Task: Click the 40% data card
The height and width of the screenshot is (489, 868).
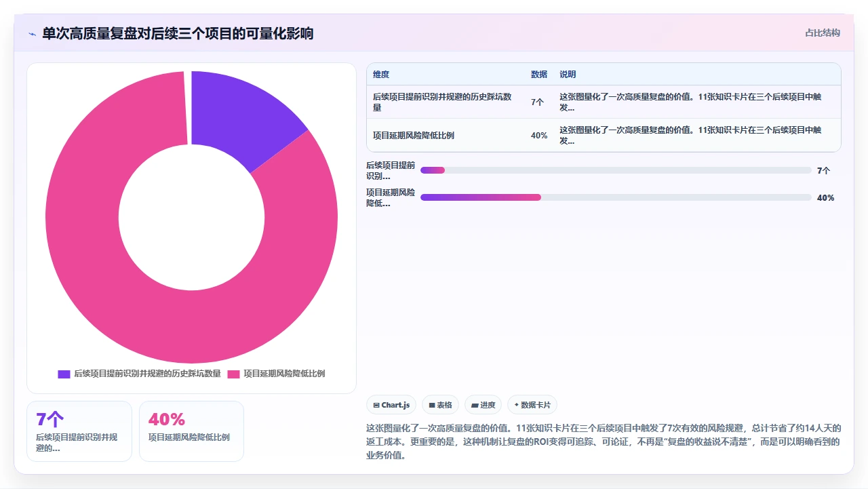Action: click(x=191, y=431)
